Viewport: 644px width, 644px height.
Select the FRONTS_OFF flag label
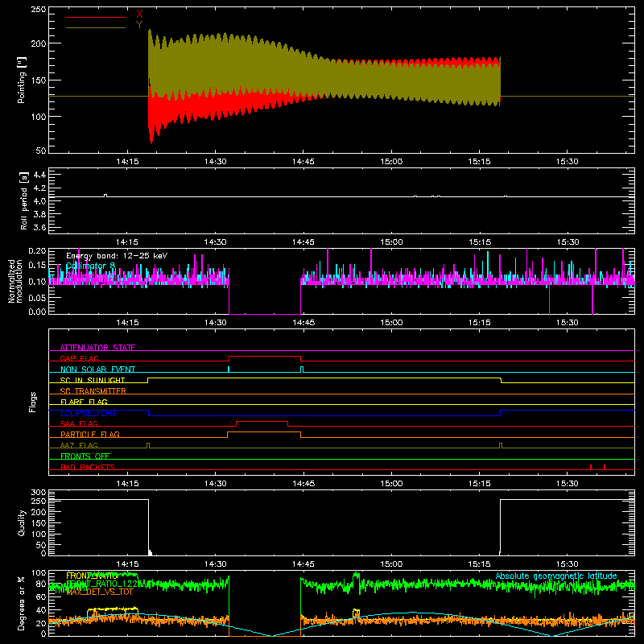tap(85, 456)
